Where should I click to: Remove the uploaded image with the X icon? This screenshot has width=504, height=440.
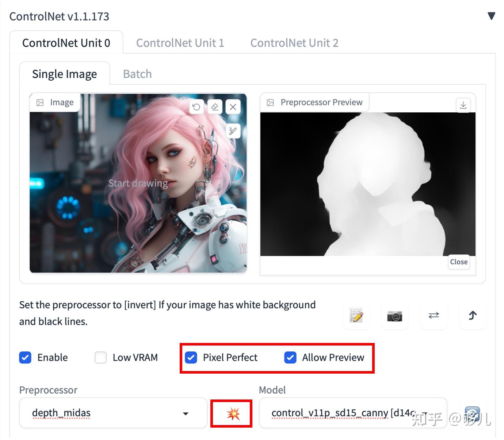click(x=233, y=107)
